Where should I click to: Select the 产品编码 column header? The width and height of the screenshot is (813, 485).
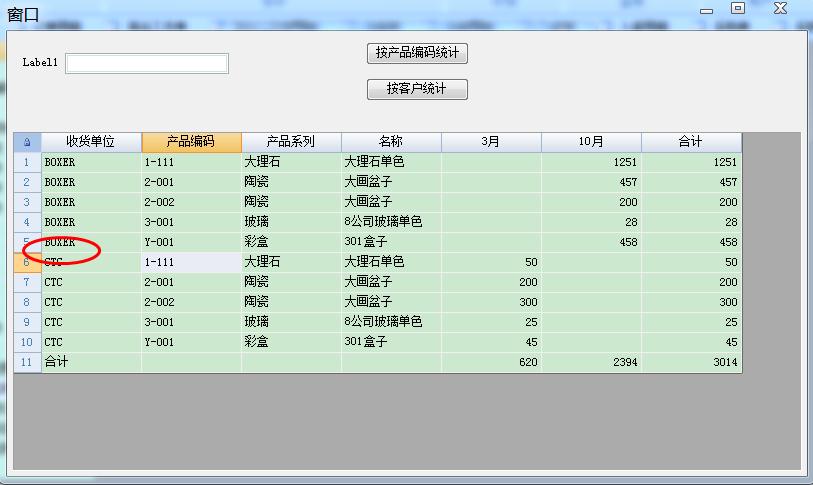(191, 142)
